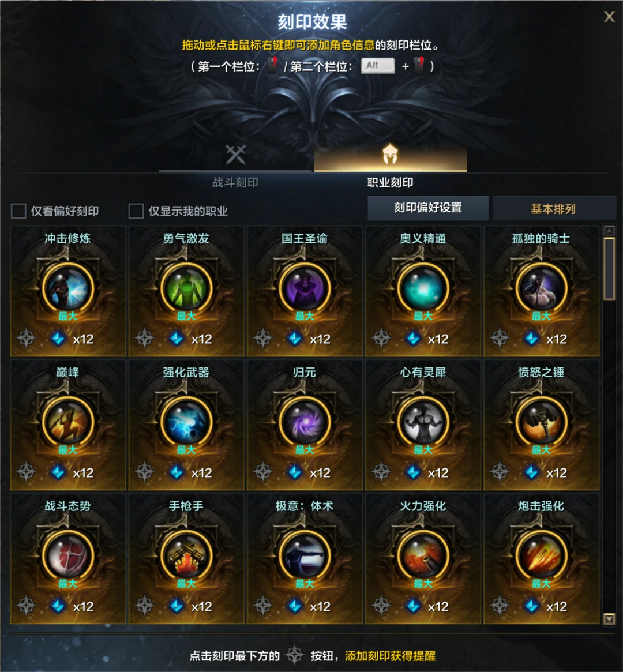Choose the 国王圣谕 purple engraving icon
623x672 pixels.
305,288
